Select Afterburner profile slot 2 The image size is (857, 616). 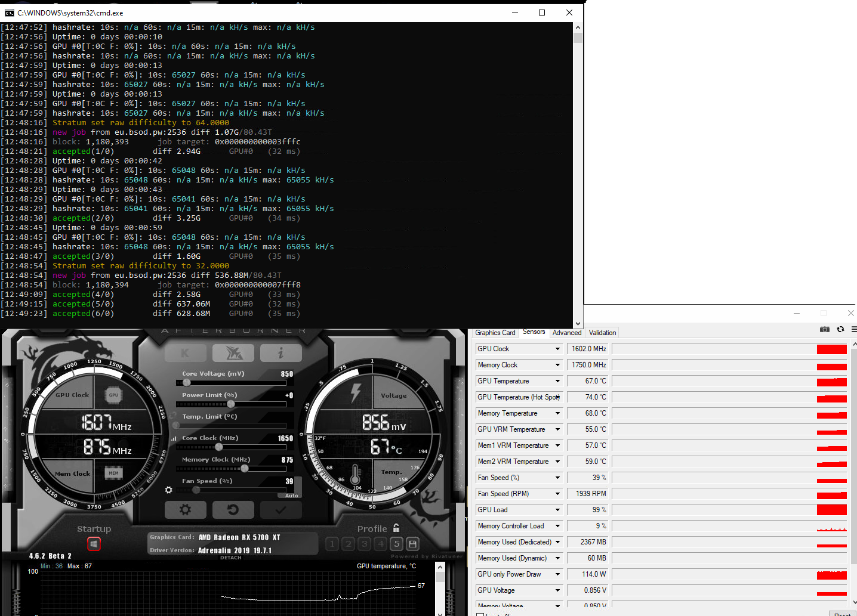click(349, 543)
